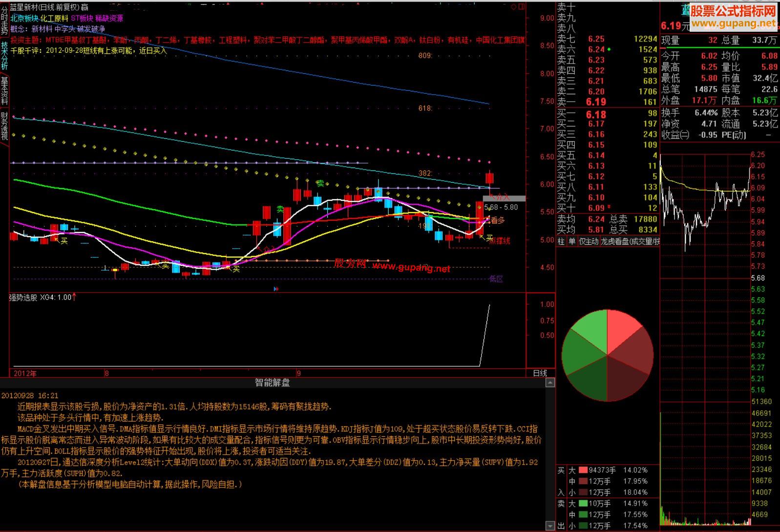780x532 pixels.
Task: Click the 卖七 row with price 6.25
Action: 608,39
